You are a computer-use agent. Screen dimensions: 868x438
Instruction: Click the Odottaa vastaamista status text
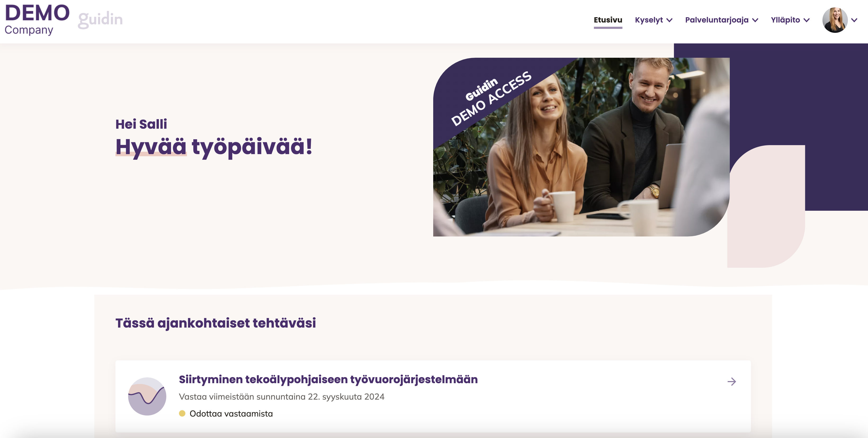(x=231, y=413)
